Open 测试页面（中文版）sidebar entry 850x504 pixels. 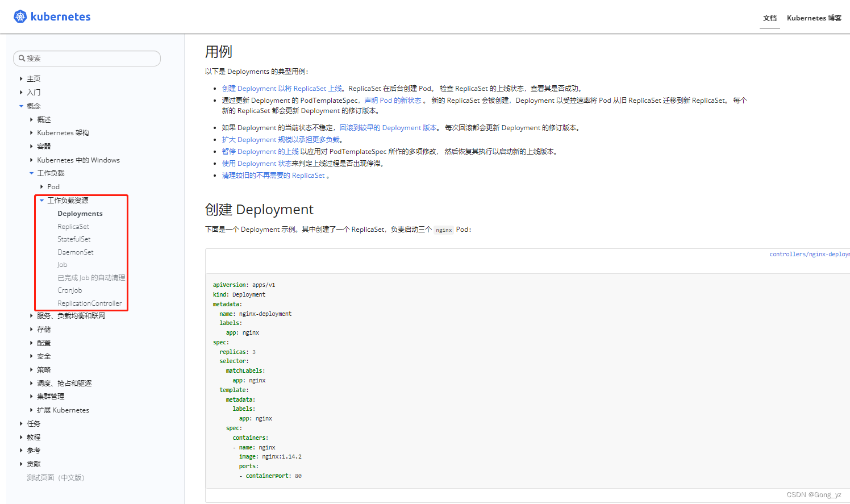point(56,478)
